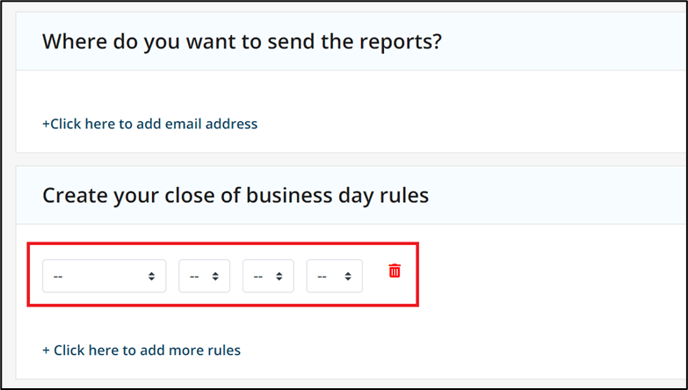Open the third rule dropdown
Screen dimensions: 688x390
268,276
